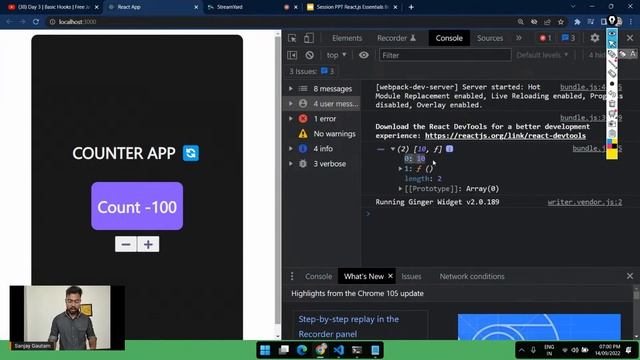Click the red error count badge
Screen dimensions: 640x360
coord(545,38)
